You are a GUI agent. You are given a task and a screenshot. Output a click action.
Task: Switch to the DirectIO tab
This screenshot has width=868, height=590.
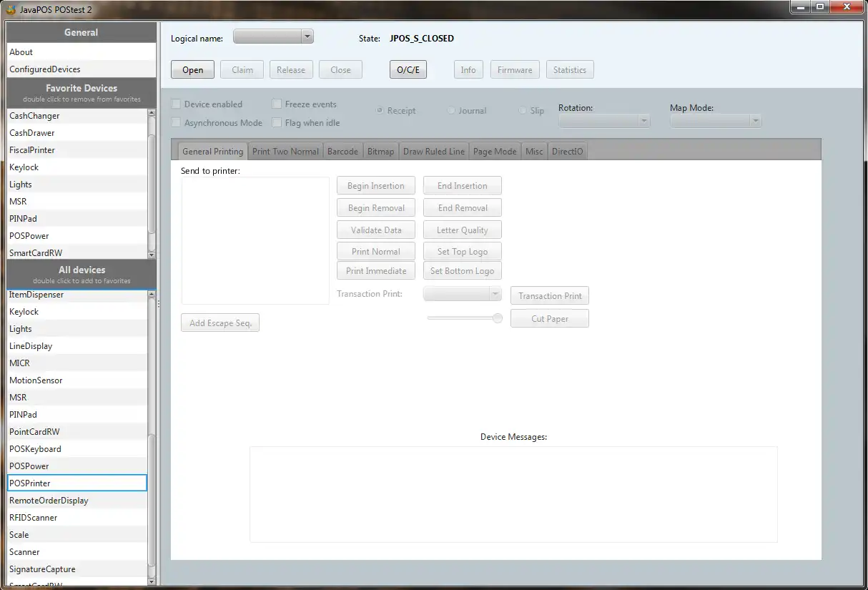click(x=567, y=152)
